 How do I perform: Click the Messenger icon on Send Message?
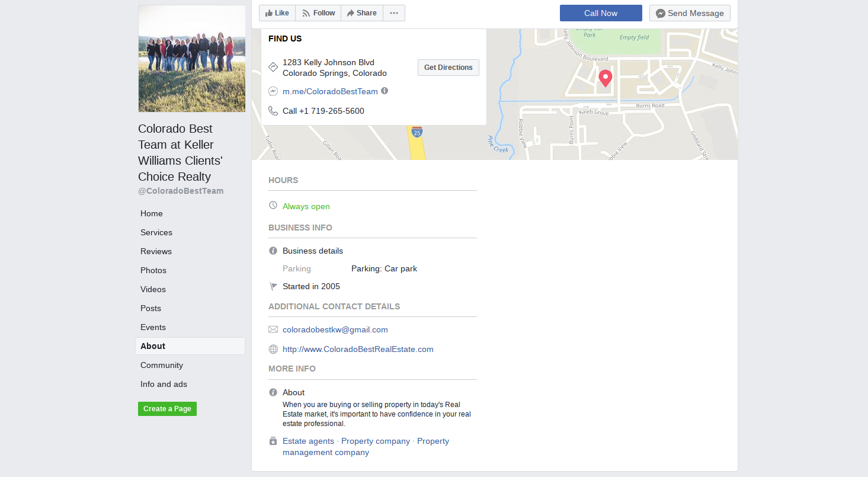tap(660, 14)
